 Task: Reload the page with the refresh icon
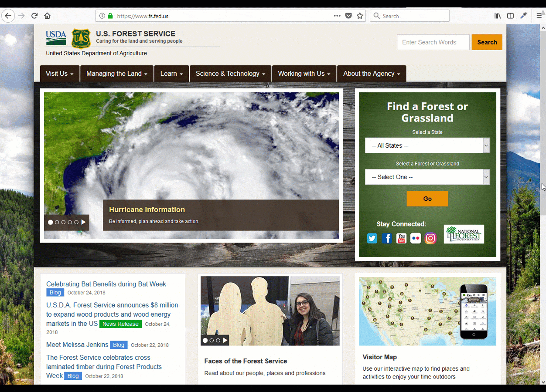(x=34, y=16)
